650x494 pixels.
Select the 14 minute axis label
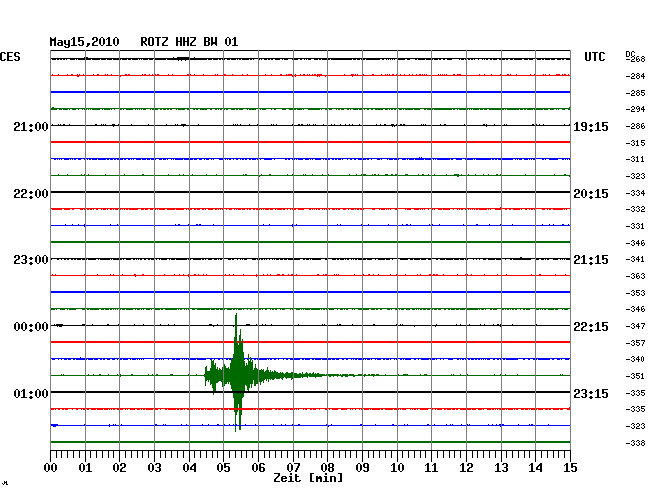(535, 468)
